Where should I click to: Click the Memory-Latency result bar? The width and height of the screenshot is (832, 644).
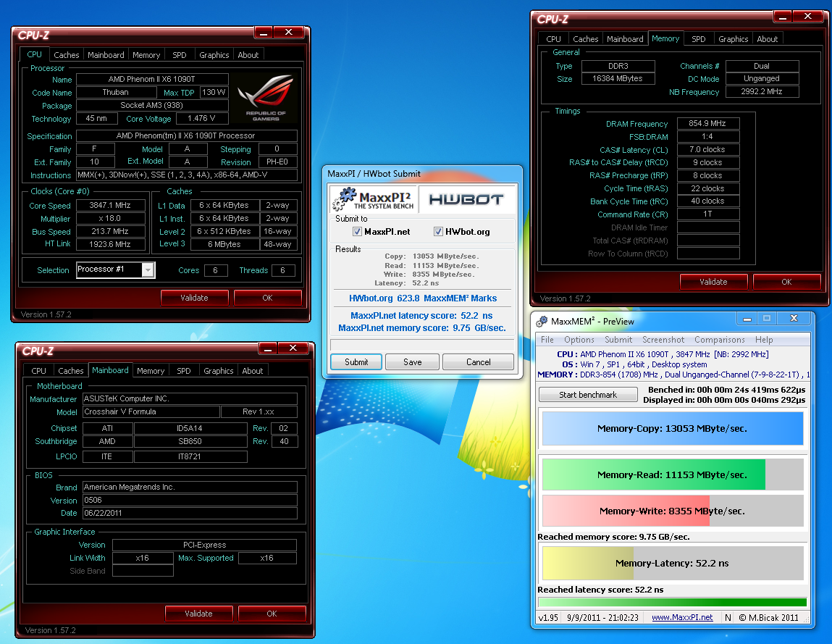672,563
